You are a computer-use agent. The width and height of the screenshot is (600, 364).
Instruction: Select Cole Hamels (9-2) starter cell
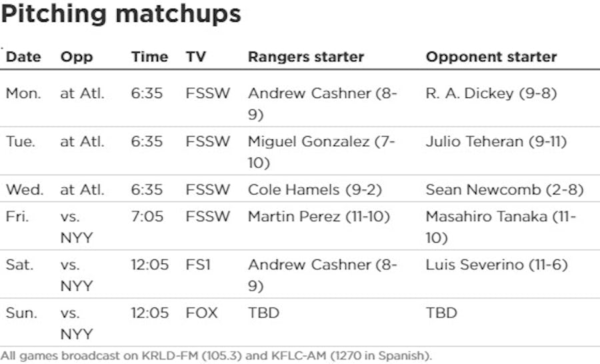pos(315,189)
